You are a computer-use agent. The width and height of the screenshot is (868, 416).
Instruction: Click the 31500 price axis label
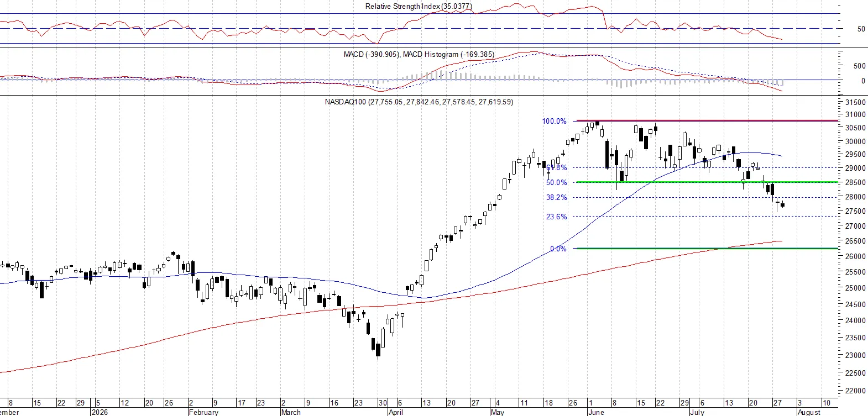point(855,102)
